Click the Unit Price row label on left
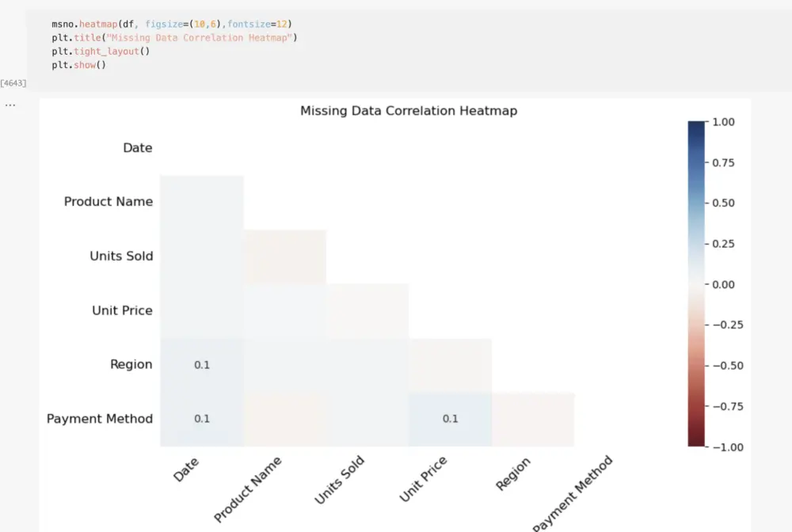The width and height of the screenshot is (792, 532). click(x=122, y=310)
